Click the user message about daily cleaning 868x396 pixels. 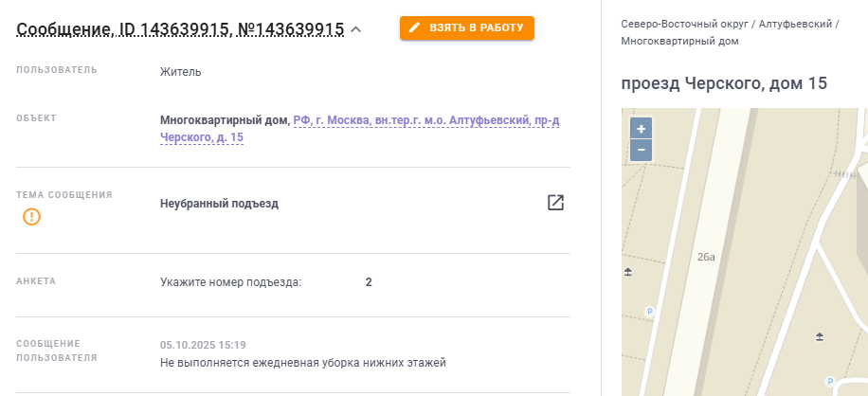point(302,362)
